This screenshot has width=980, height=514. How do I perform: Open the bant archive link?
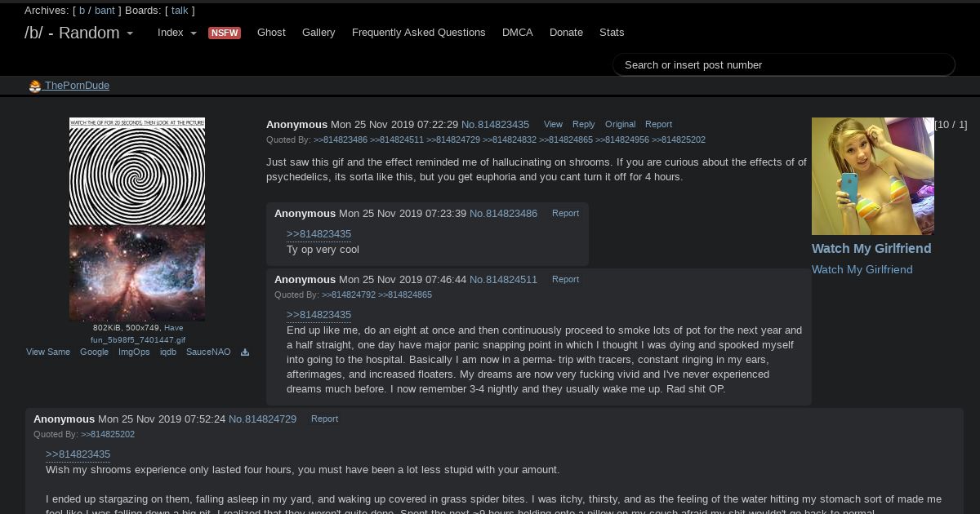(x=105, y=11)
